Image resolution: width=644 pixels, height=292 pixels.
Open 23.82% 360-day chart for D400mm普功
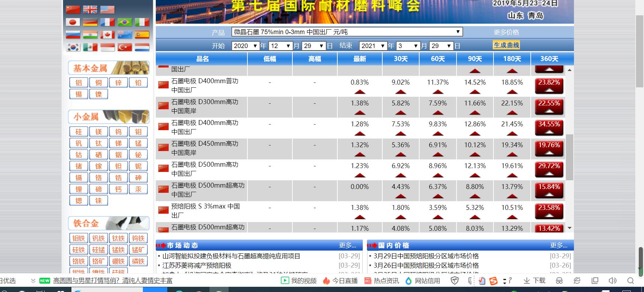coord(549,86)
